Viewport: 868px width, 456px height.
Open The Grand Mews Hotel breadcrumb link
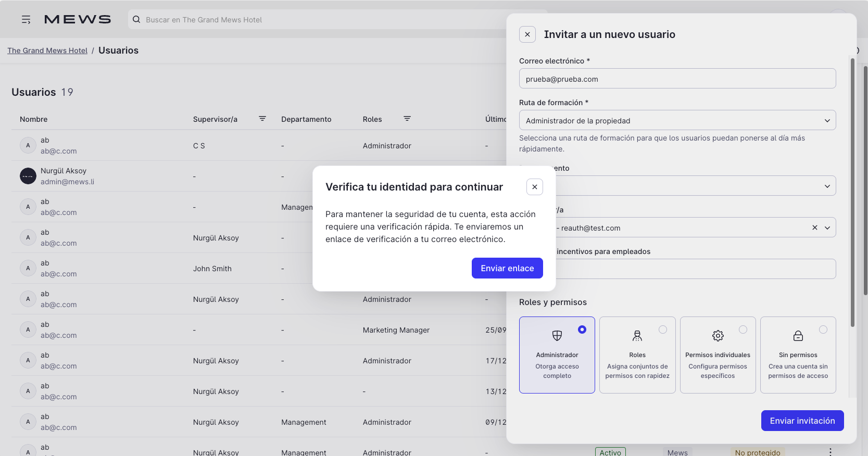(x=47, y=50)
